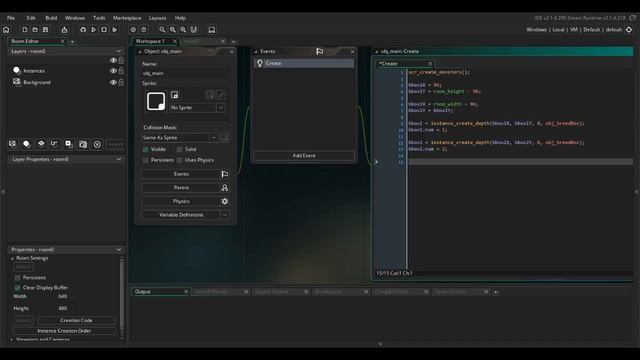Click the Open Project folder icon

(35, 30)
